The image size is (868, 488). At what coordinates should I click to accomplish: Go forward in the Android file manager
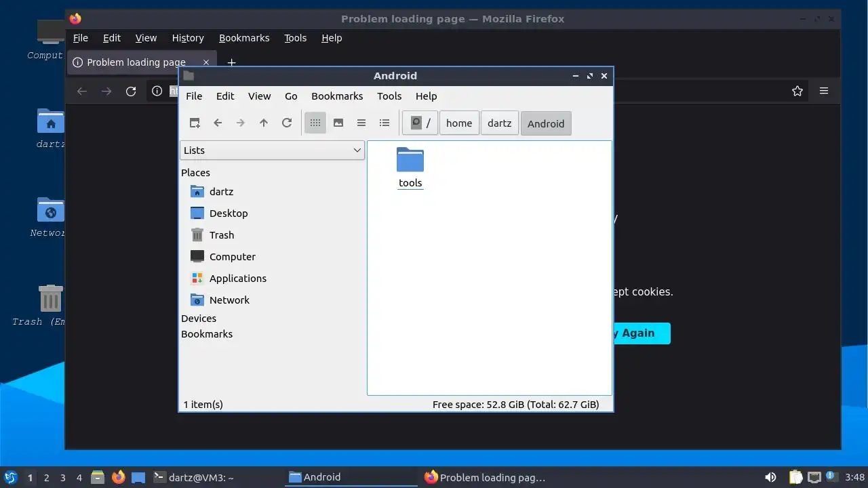click(x=241, y=123)
